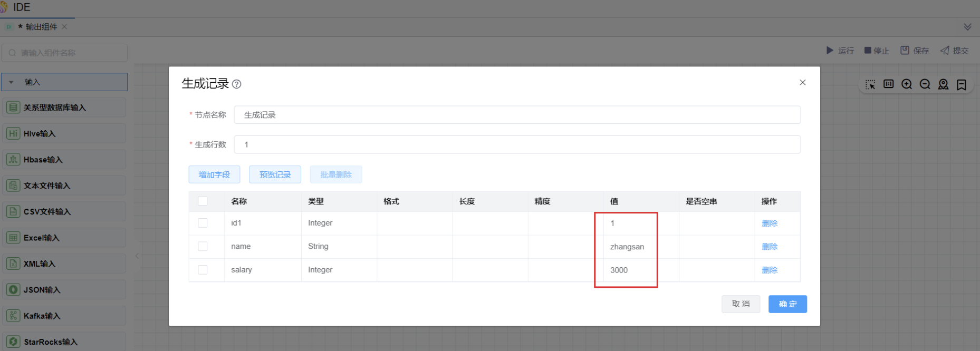980x351 pixels.
Task: Click 删除 link for salary row
Action: pyautogui.click(x=770, y=270)
